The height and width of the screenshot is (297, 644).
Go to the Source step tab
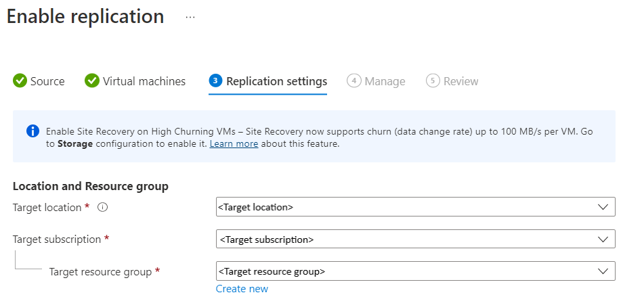[47, 81]
